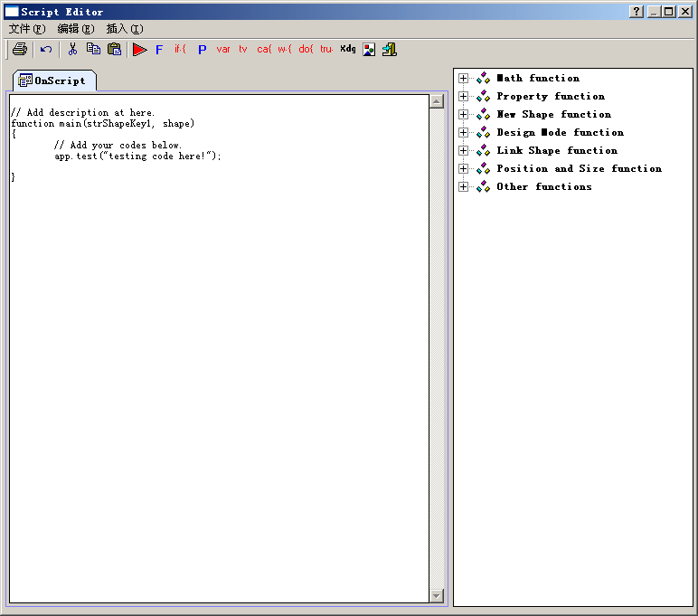698x616 pixels.
Task: Select 'Property function' tree label
Action: (x=551, y=96)
